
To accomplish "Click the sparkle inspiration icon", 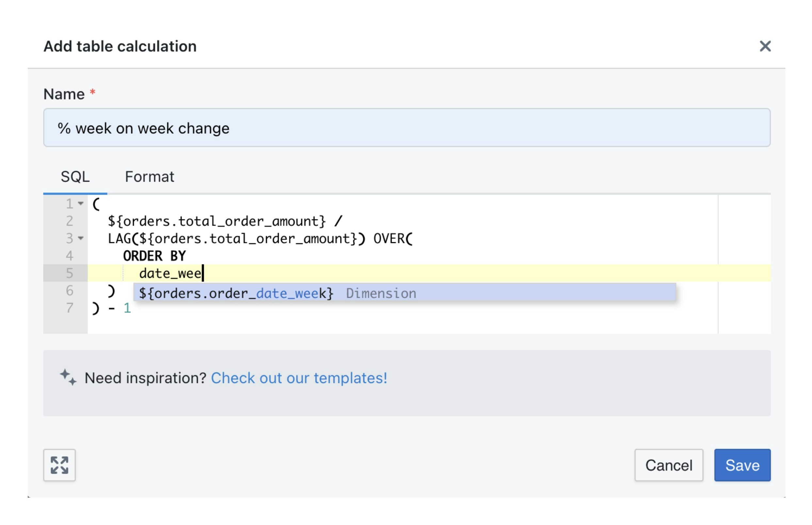I will (68, 377).
